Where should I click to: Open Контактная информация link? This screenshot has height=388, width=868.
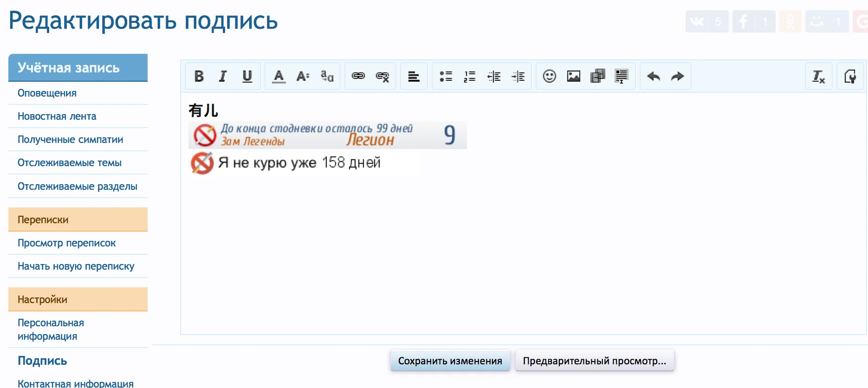click(x=76, y=383)
